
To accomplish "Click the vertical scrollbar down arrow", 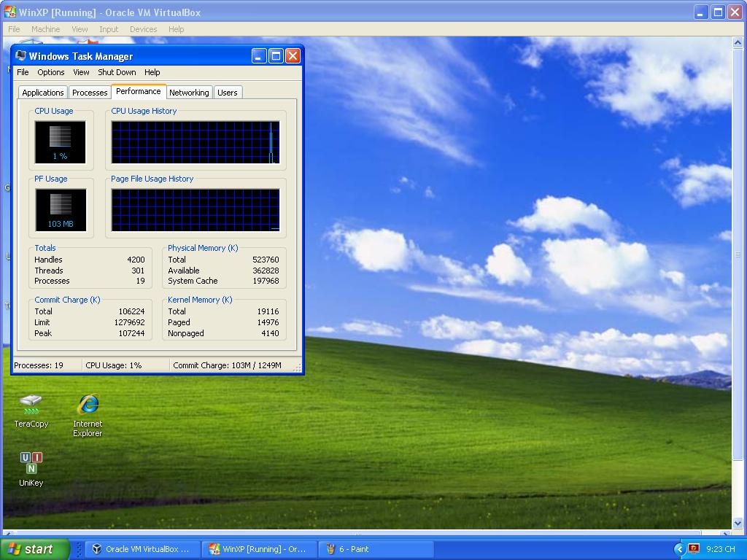I will coord(737,523).
